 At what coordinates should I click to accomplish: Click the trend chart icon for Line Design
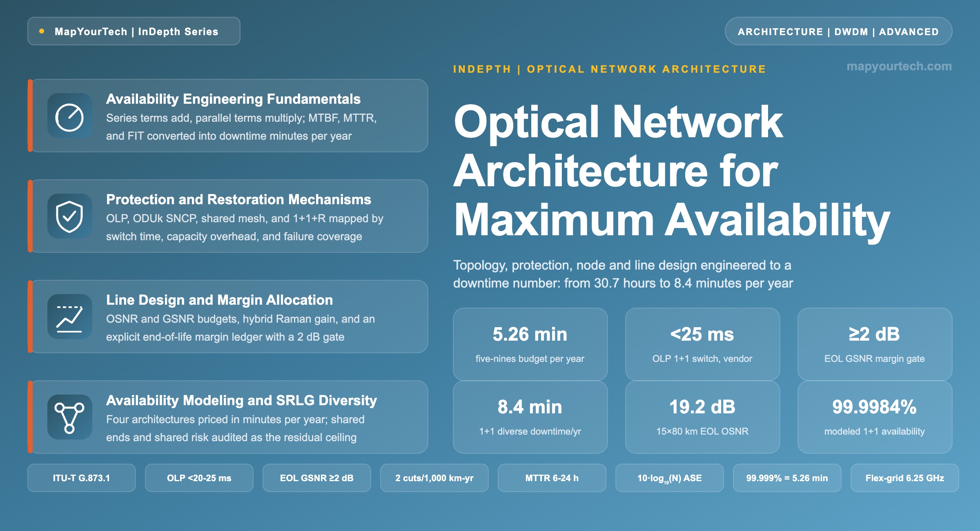[69, 317]
